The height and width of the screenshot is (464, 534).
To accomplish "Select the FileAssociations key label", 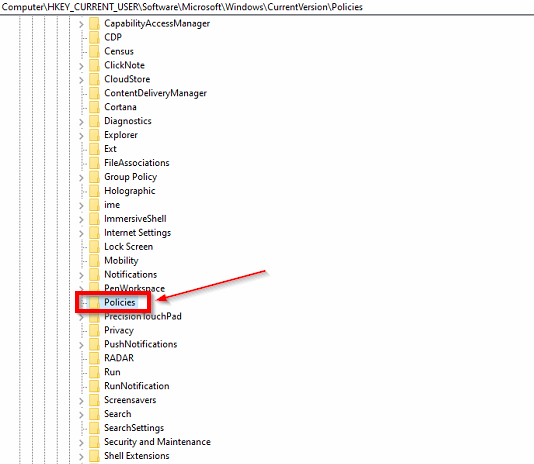I will 137,163.
